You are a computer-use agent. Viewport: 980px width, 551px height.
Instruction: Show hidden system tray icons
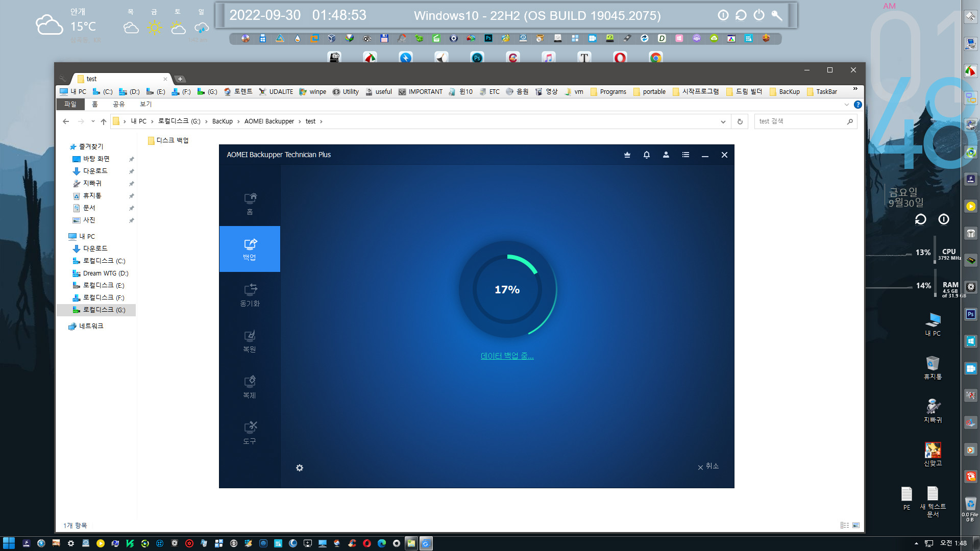point(916,543)
